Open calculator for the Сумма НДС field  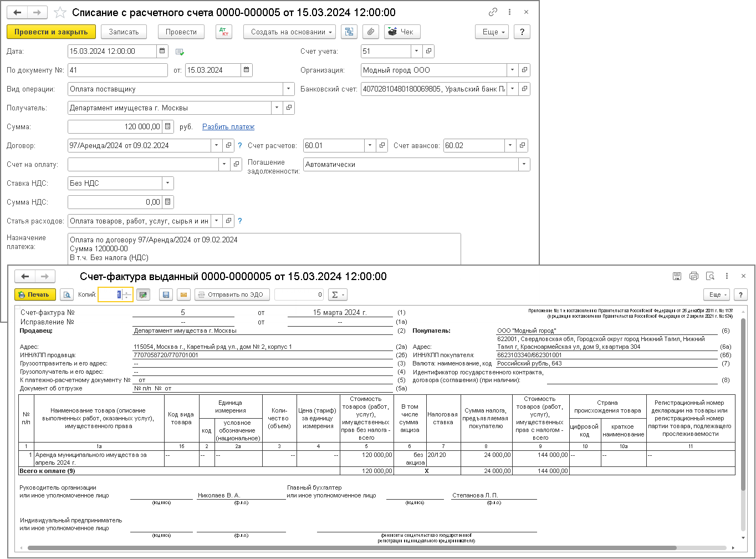coord(168,202)
